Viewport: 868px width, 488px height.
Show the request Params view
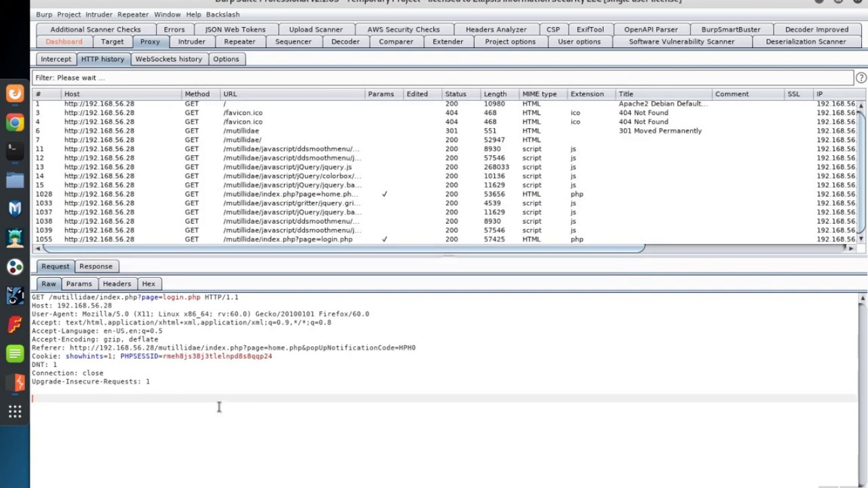click(79, 284)
